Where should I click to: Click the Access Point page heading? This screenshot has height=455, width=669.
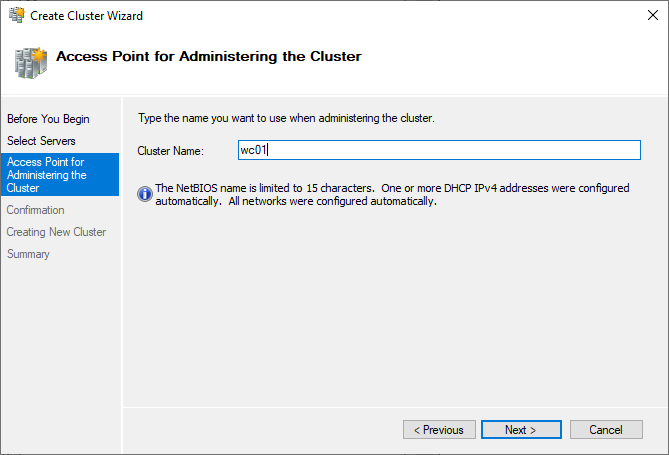(x=208, y=56)
